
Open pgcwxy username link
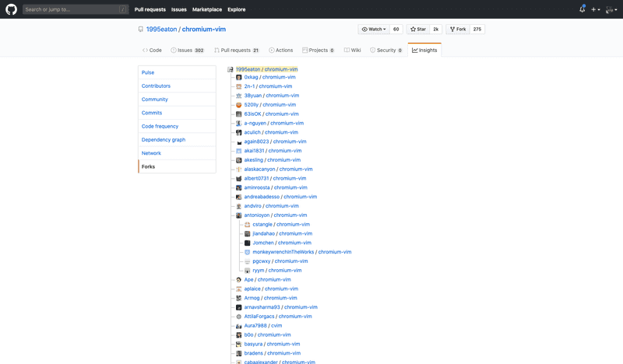tap(262, 261)
